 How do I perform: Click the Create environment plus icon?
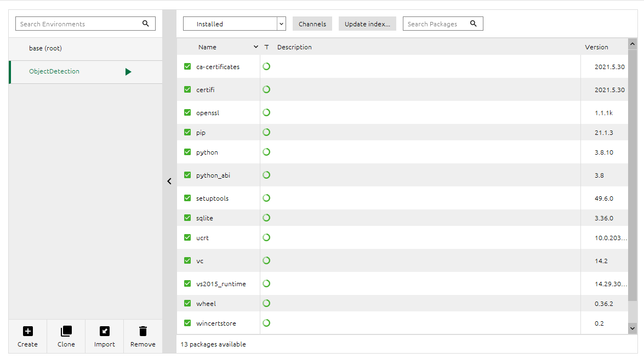pos(27,331)
